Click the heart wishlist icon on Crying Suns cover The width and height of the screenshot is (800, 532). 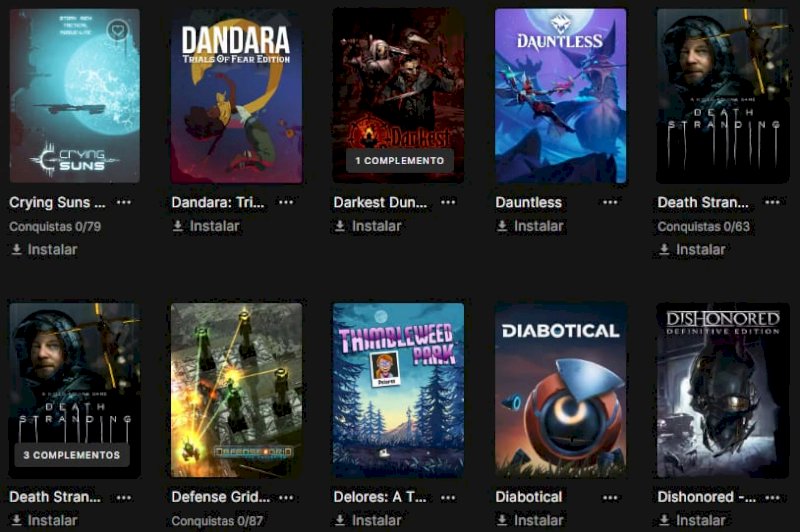117,31
